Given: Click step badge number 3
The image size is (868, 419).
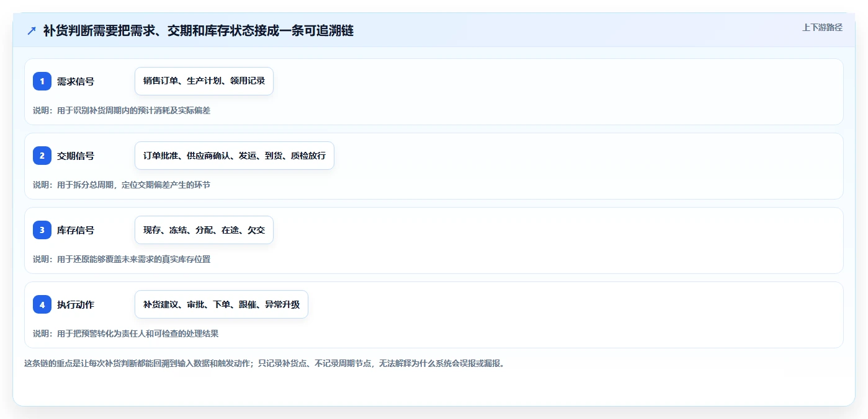Looking at the screenshot, I should click(x=42, y=230).
